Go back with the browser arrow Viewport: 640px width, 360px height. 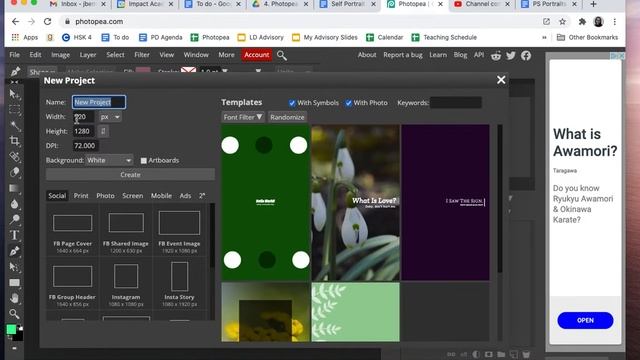click(x=16, y=22)
